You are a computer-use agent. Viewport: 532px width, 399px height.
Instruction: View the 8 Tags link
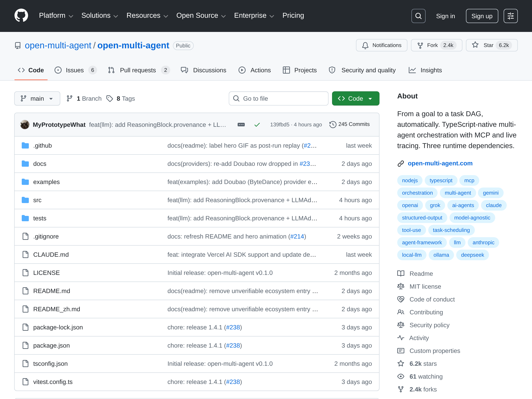tap(121, 98)
